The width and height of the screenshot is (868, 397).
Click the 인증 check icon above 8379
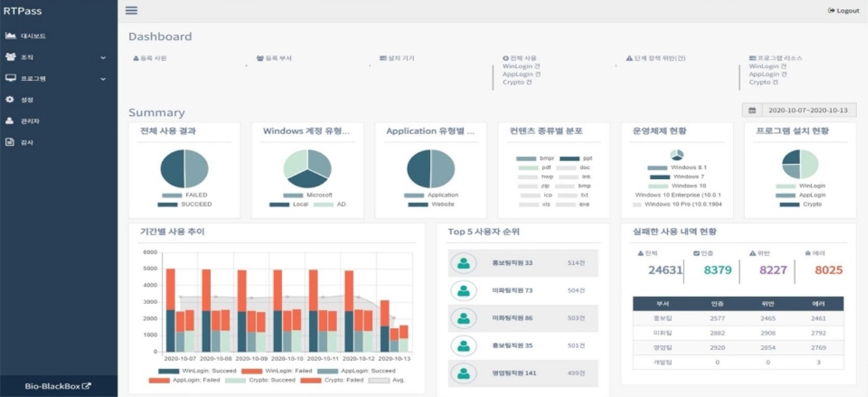tap(696, 253)
